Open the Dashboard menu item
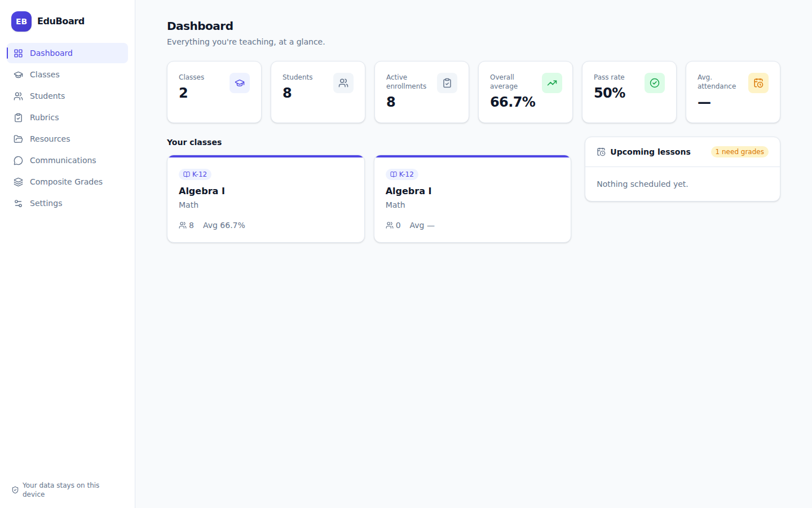 67,53
